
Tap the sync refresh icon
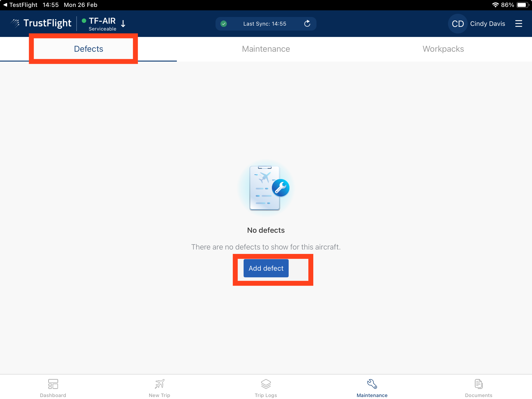tap(307, 24)
